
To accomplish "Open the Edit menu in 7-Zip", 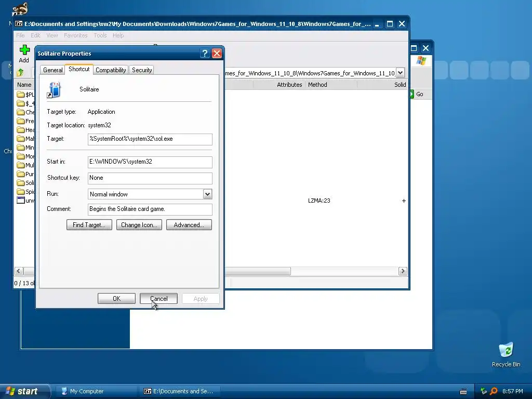I will click(x=35, y=35).
